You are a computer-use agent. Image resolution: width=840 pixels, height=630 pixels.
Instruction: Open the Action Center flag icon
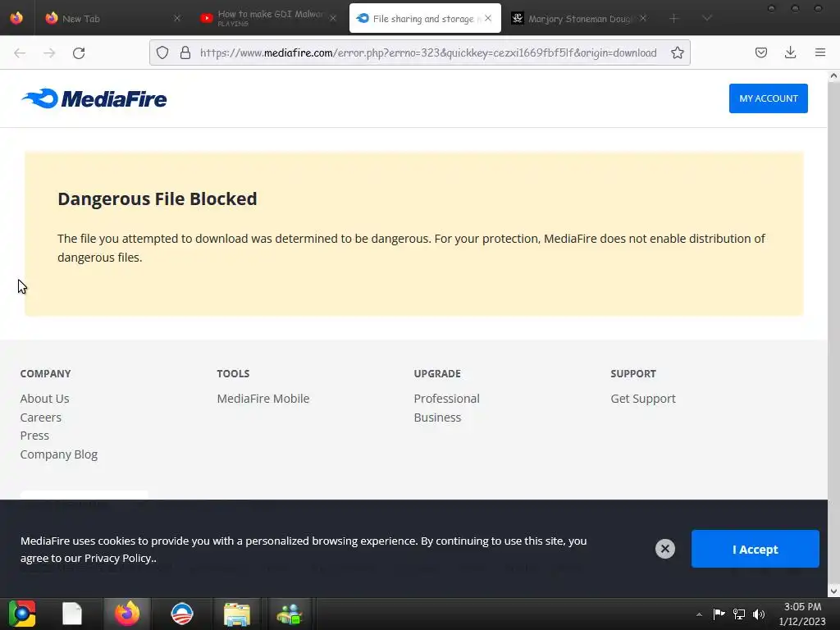719,614
